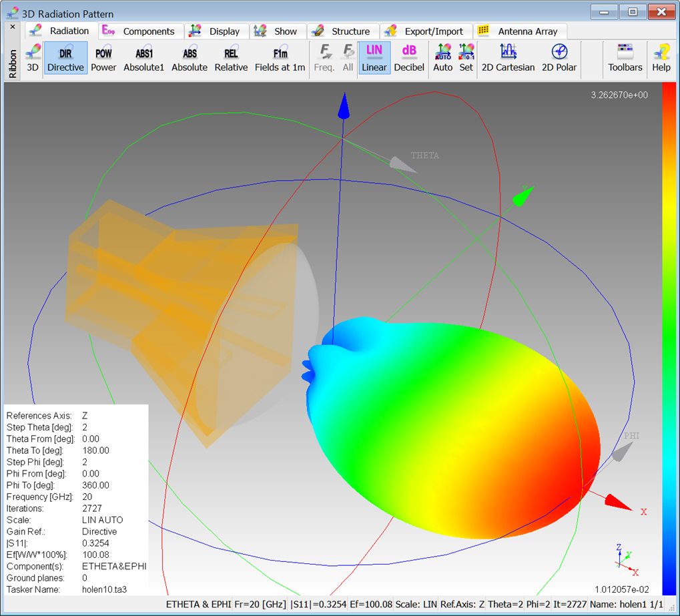The image size is (680, 616).
Task: Maximize the 3D Radiation Pattern window
Action: [x=633, y=12]
